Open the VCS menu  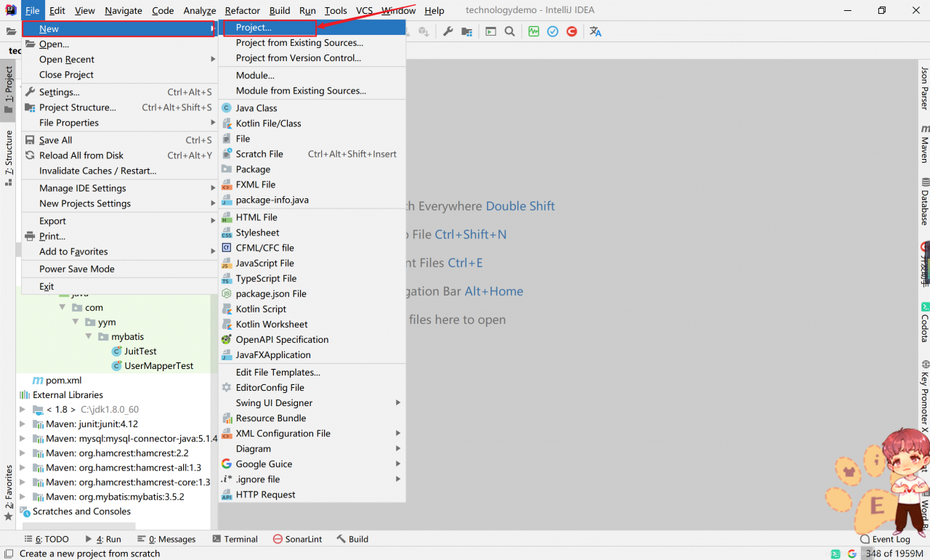click(x=364, y=10)
